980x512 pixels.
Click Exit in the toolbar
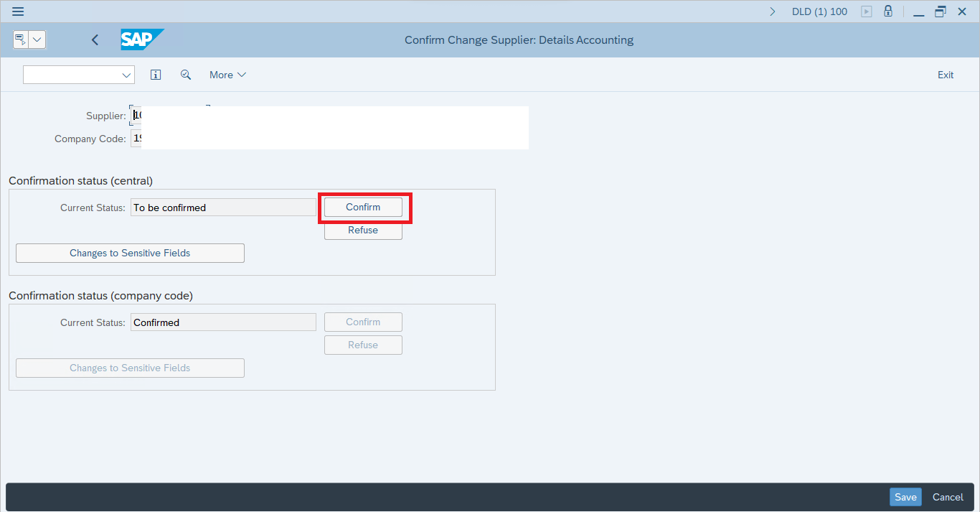point(946,75)
